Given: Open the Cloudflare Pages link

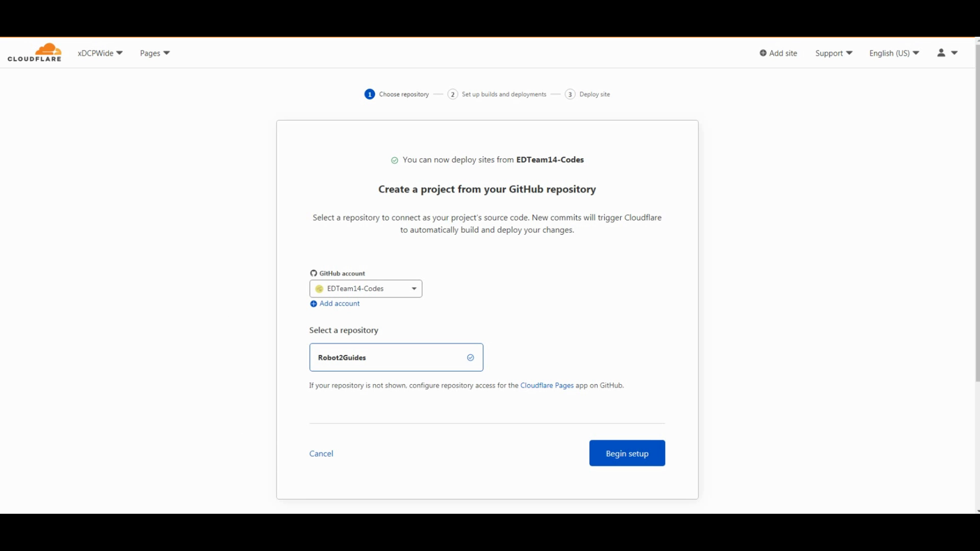Looking at the screenshot, I should 547,386.
